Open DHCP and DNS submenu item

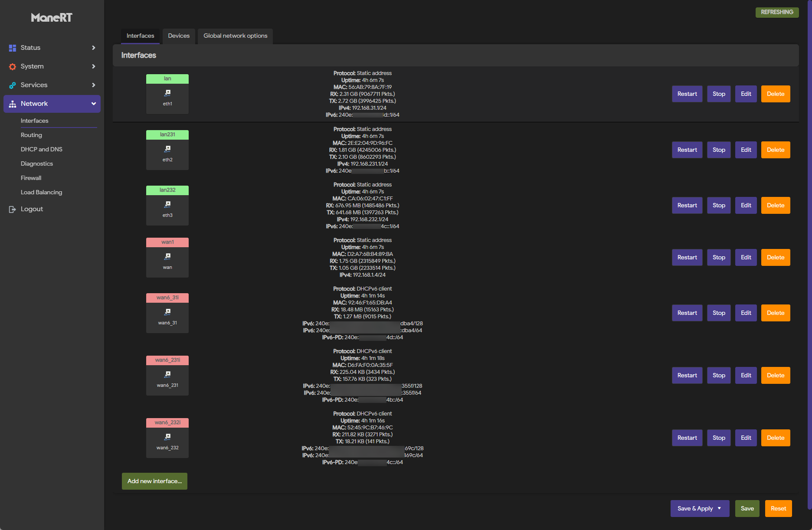pos(42,149)
